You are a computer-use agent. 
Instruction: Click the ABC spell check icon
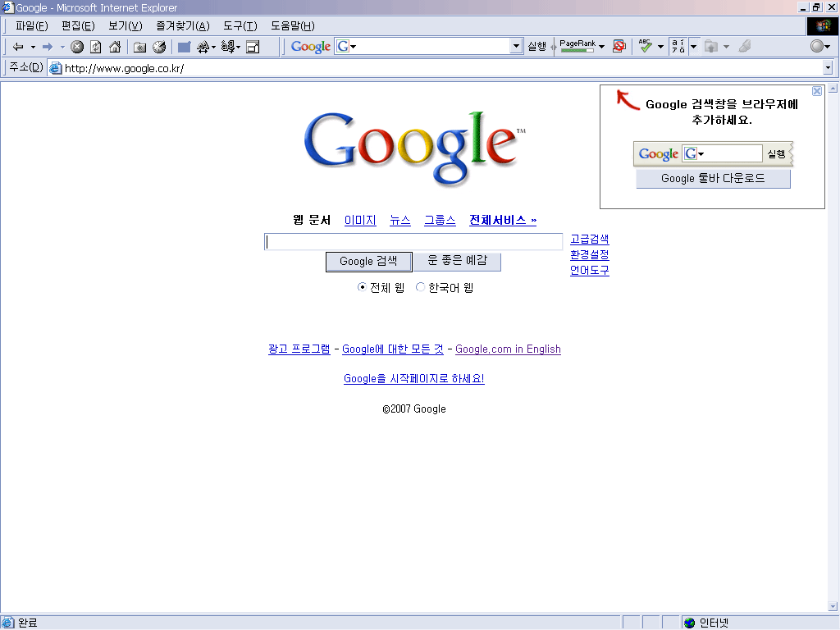pos(646,47)
